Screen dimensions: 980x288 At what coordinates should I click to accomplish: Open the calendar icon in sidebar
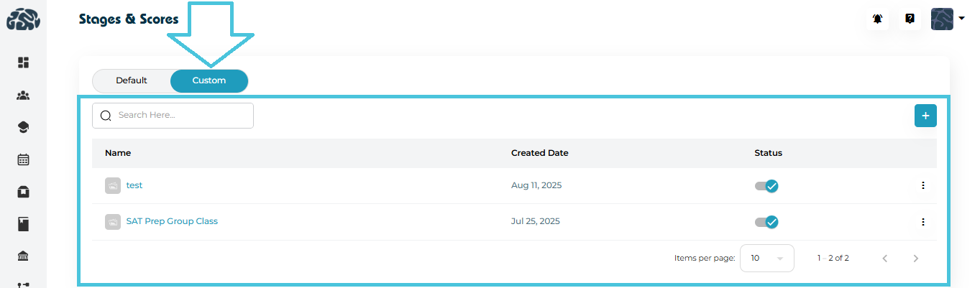click(23, 159)
